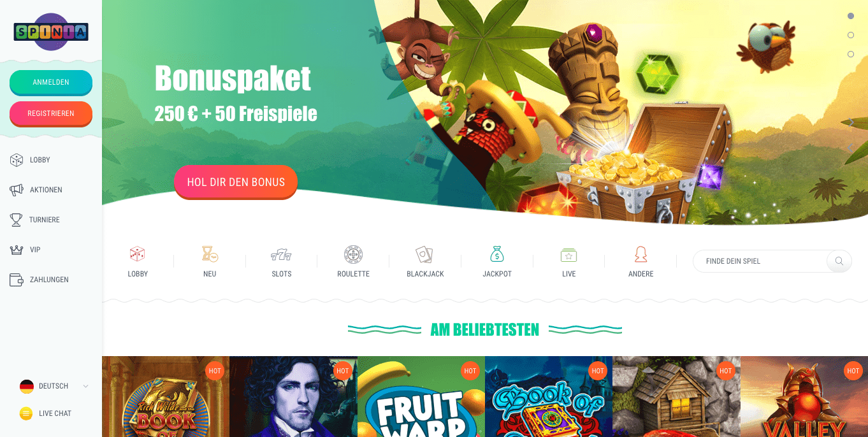This screenshot has width=868, height=437.
Task: Open the Lobby dice icon in sidebar
Action: [17, 160]
